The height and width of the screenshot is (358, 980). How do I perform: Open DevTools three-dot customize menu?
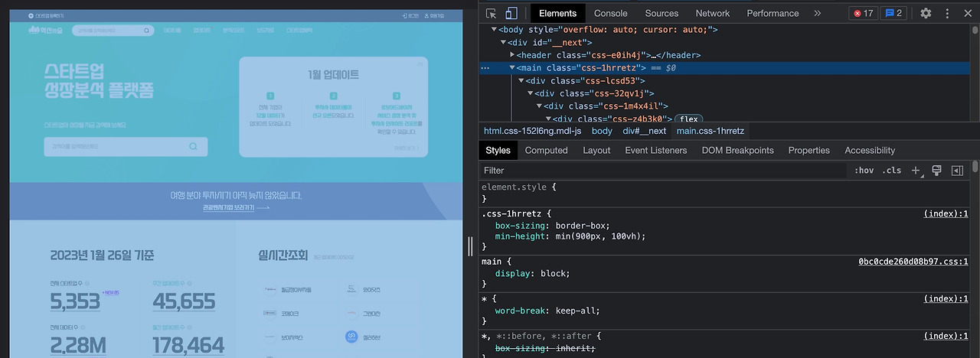coord(947,13)
